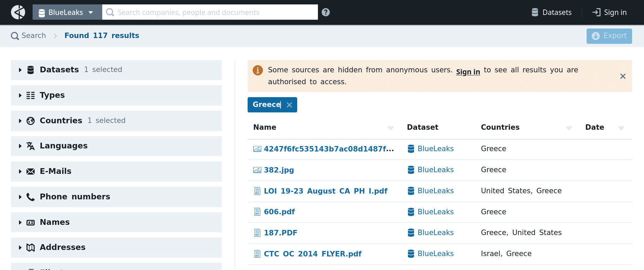This screenshot has width=644, height=270.
Task: Click the image icon for 4247f6fc535143b7ac08d1487f
Action: 257,149
